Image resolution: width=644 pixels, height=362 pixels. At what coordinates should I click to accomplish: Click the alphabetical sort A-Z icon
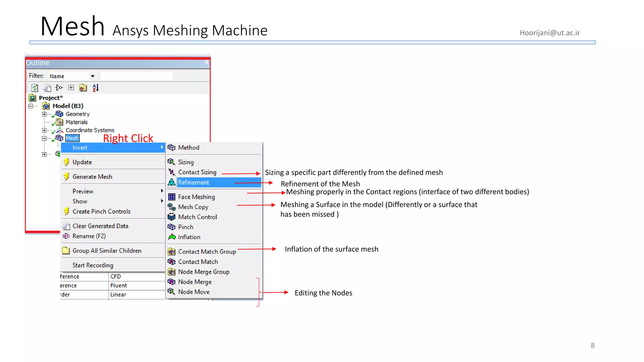pyautogui.click(x=96, y=88)
